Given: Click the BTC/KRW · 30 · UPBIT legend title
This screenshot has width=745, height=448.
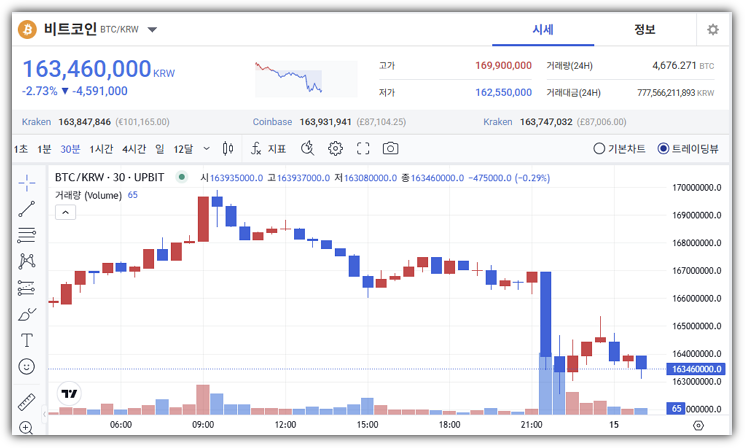Looking at the screenshot, I should (x=109, y=178).
